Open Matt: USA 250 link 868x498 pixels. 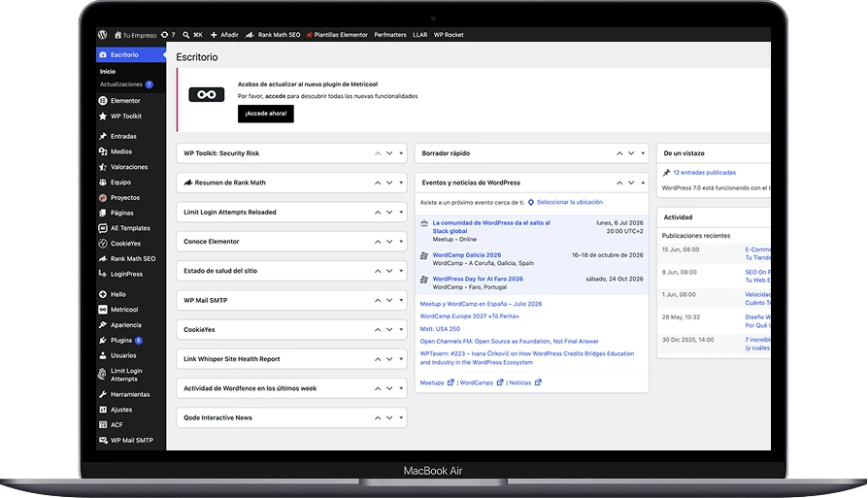coord(440,329)
